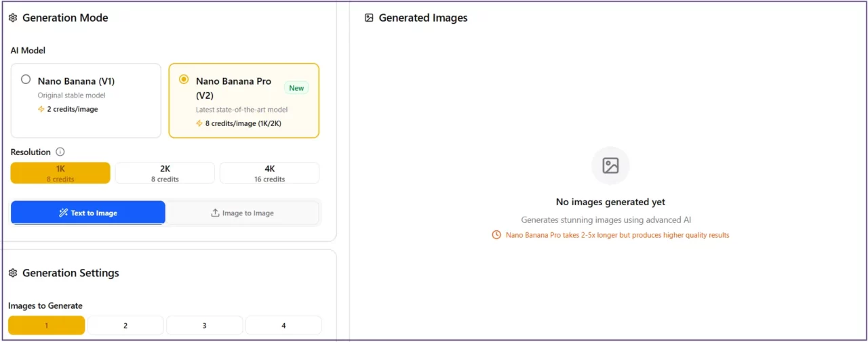The height and width of the screenshot is (342, 868).
Task: Click the green New badge
Action: 296,88
